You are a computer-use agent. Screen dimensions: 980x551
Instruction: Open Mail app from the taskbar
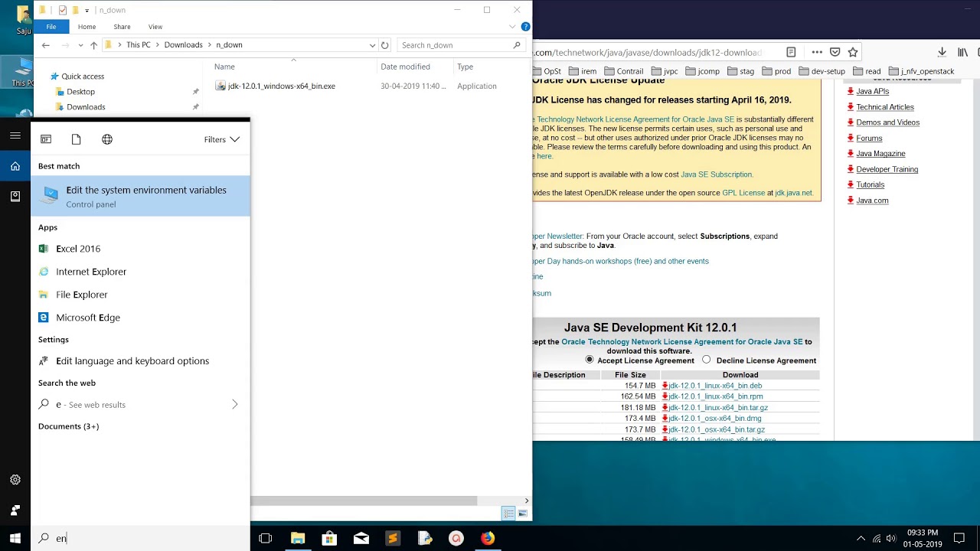361,539
